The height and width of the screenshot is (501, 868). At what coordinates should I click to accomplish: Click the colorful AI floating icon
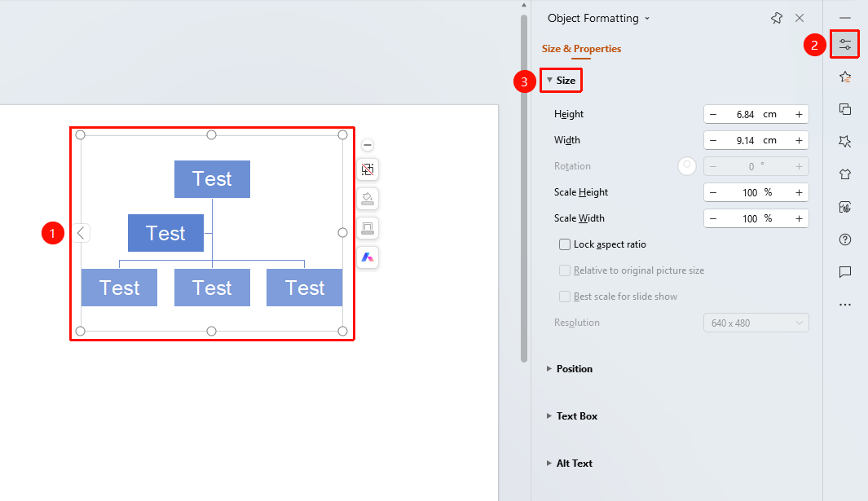pyautogui.click(x=368, y=257)
